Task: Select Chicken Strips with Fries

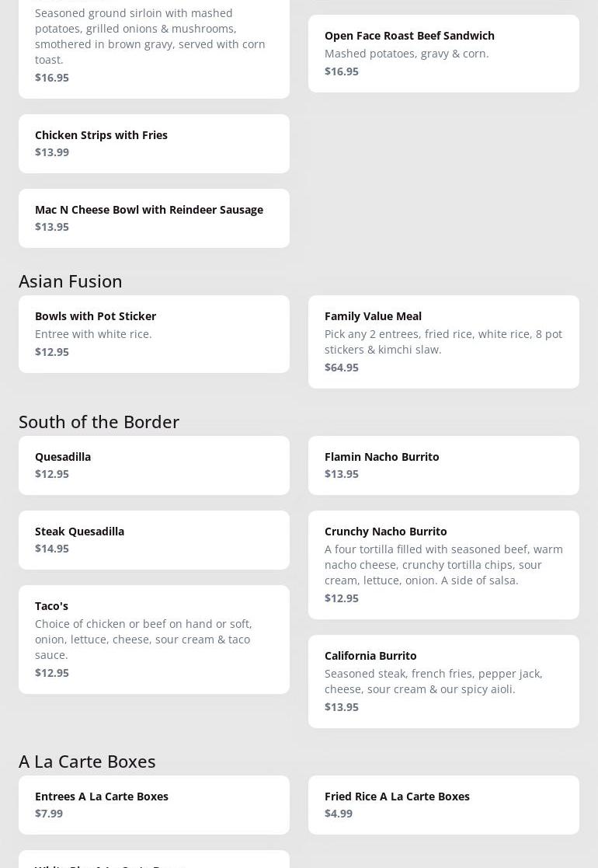Action: [101, 135]
